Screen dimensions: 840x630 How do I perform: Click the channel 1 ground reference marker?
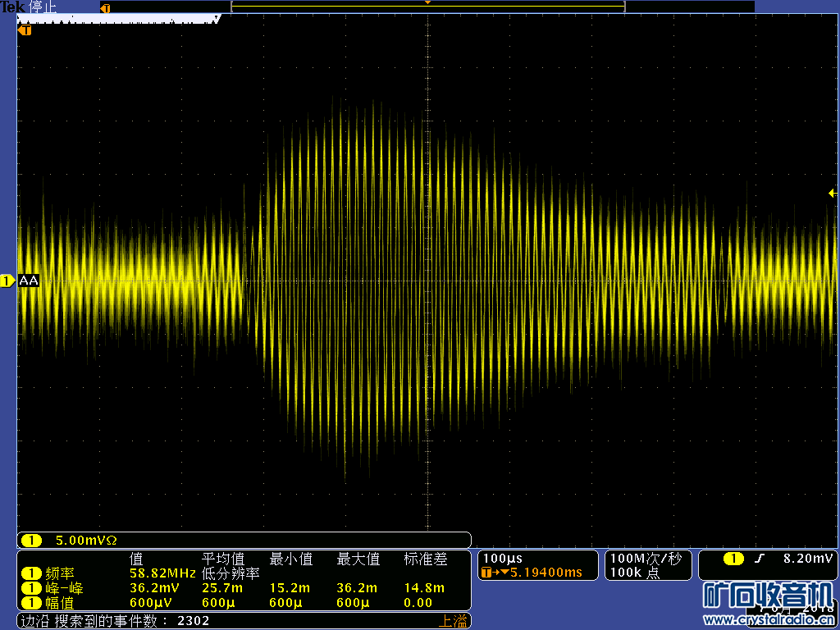point(7,281)
